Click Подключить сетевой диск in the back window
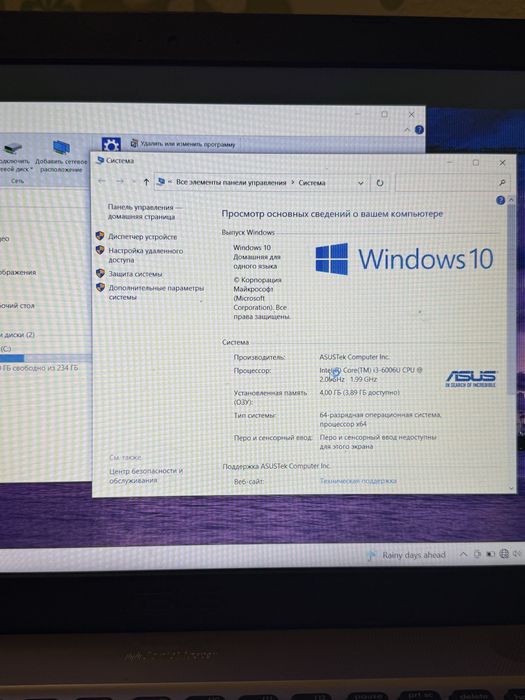The height and width of the screenshot is (700, 525). tap(15, 157)
